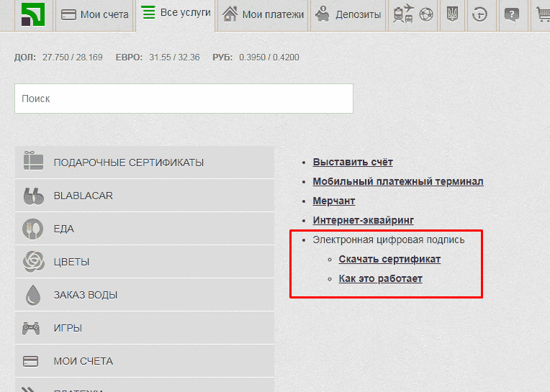Open the help question mark icon
The image size is (550, 392).
pos(511,14)
